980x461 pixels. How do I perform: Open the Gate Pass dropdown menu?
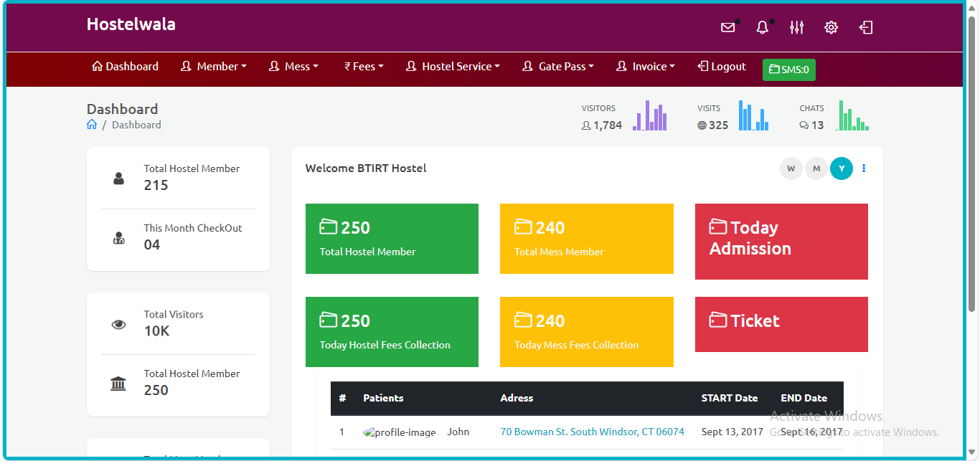[x=557, y=67]
